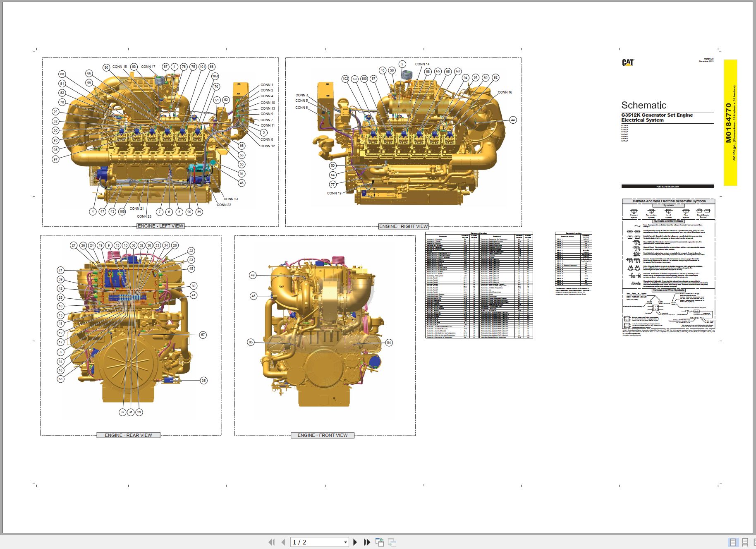Click the ENGINE - RIGHT VIEW label
This screenshot has height=549, width=756.
coord(404,226)
